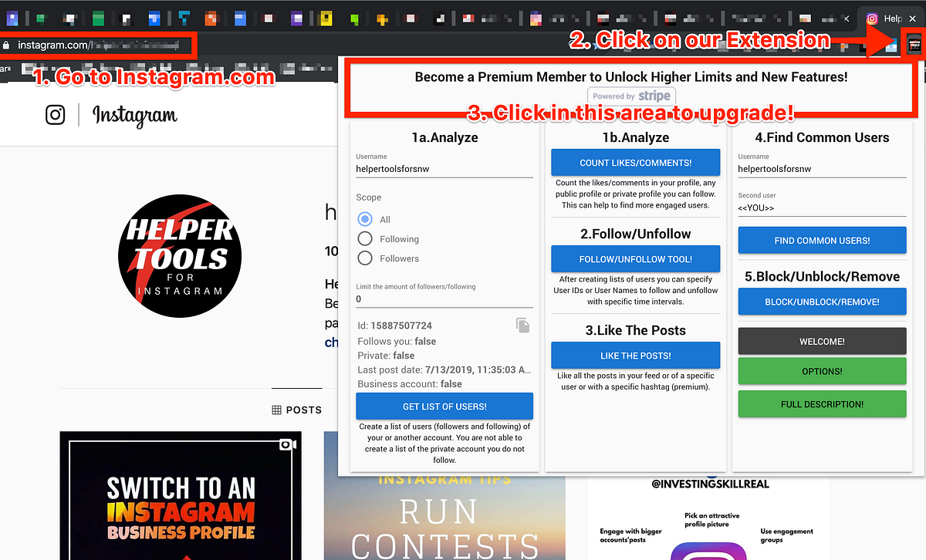Click LIKE THE POSTS!
The image size is (926, 560).
[635, 356]
